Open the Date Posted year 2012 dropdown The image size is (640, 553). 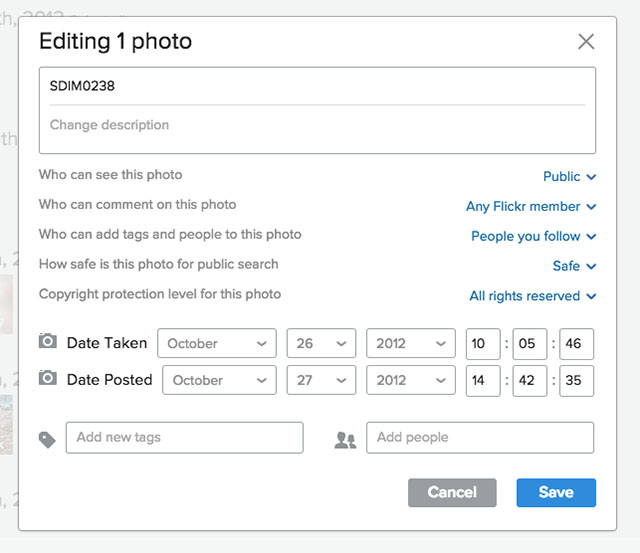(x=411, y=380)
